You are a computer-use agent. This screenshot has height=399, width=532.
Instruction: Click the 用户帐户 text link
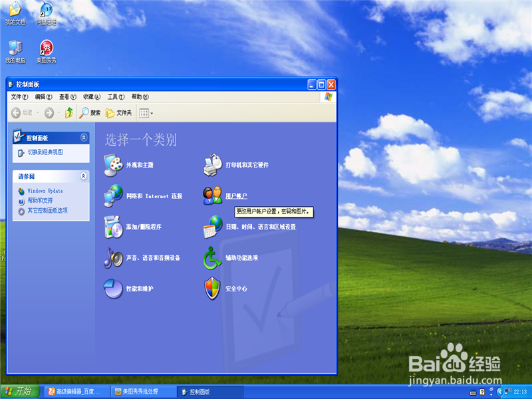(x=236, y=196)
